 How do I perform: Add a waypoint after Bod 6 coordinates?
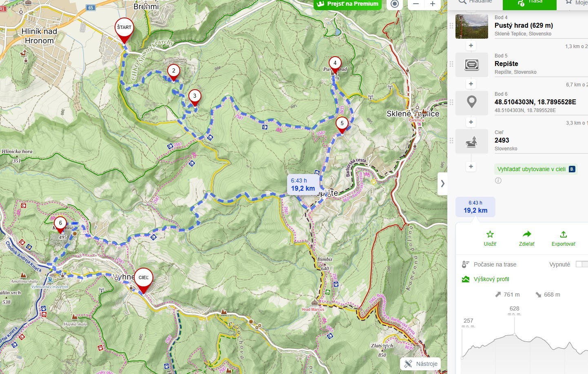[x=471, y=122]
